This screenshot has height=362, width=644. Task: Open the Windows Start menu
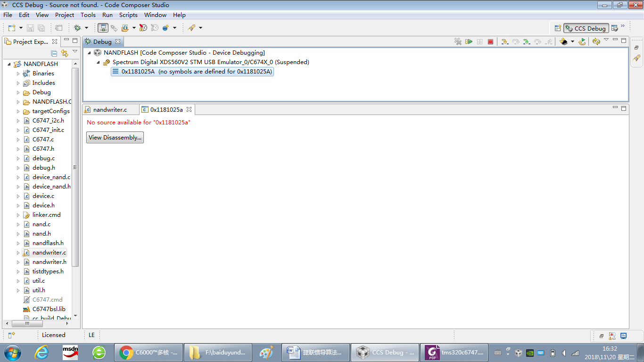(x=12, y=352)
